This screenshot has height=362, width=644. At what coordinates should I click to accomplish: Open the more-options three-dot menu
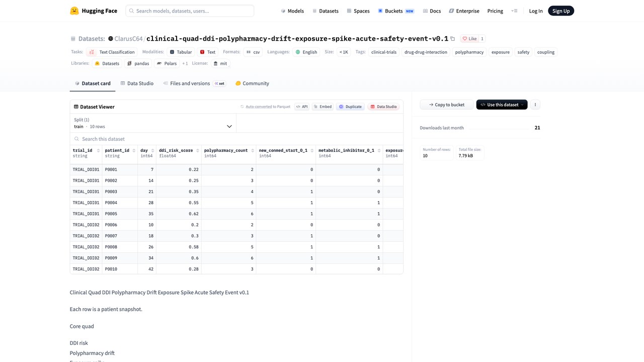[x=535, y=105]
